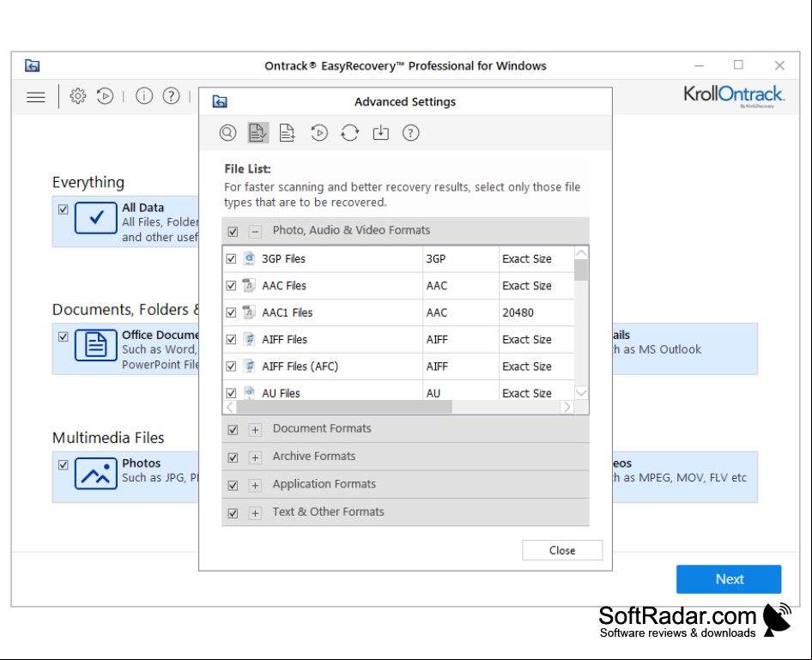Close the Advanced Settings dialog
812x660 pixels.
tap(562, 550)
